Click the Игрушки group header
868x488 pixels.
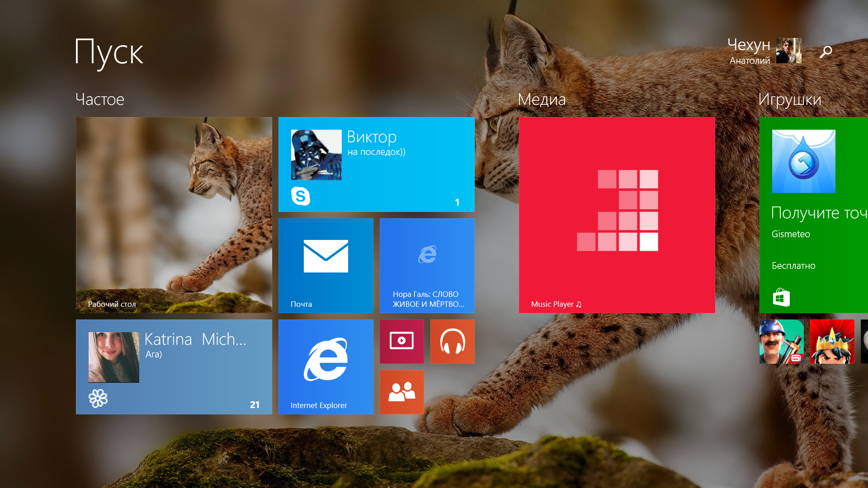point(790,99)
